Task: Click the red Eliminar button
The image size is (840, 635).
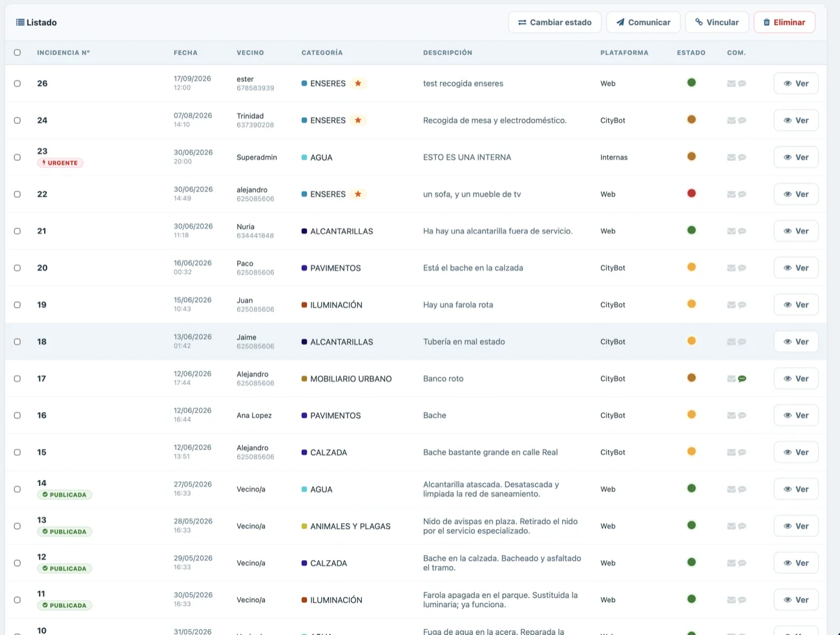Action: [x=784, y=22]
